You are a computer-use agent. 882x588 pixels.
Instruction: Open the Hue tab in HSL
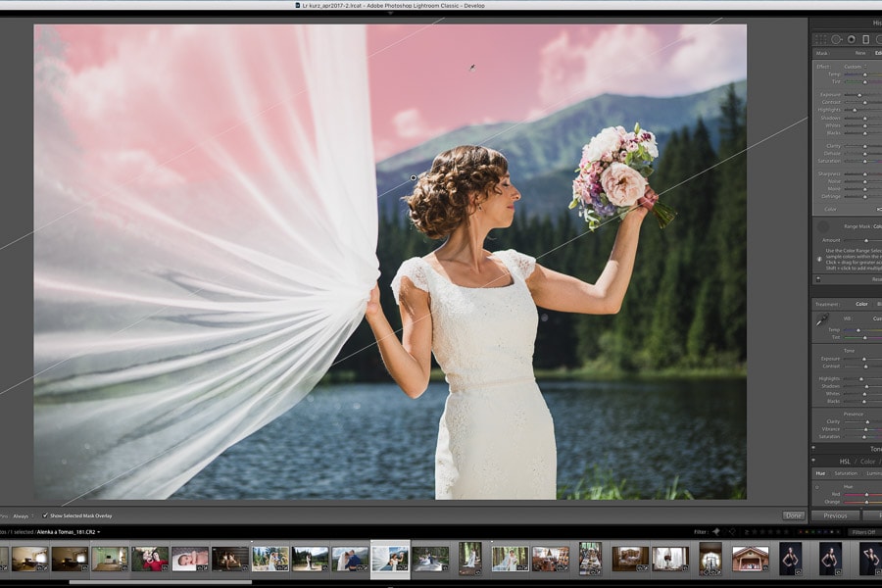point(820,473)
